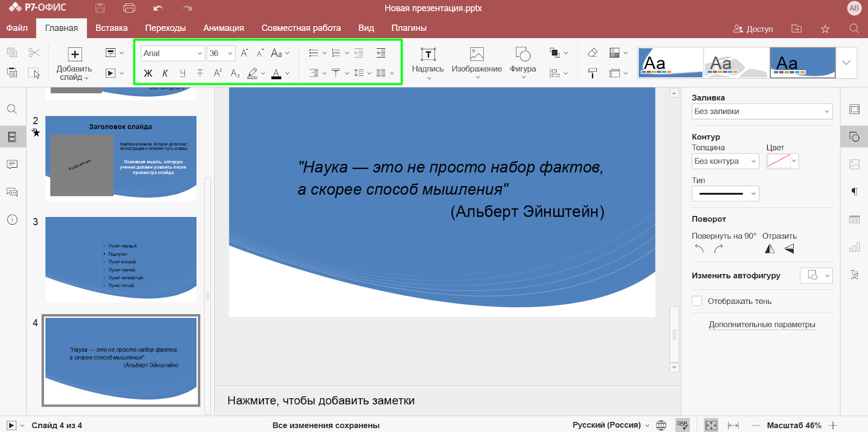Image resolution: width=868 pixels, height=432 pixels.
Task: Switch to the Вставка tab
Action: point(111,28)
